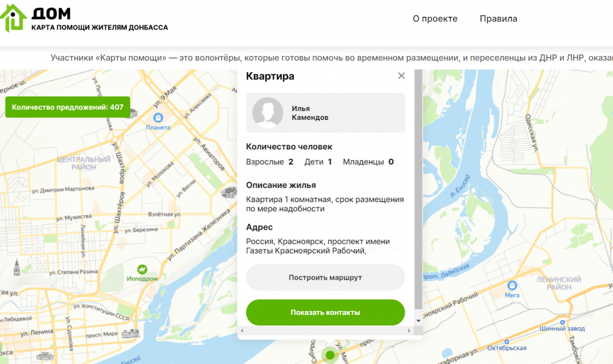
Task: Click the green house logo icon
Action: click(x=13, y=18)
